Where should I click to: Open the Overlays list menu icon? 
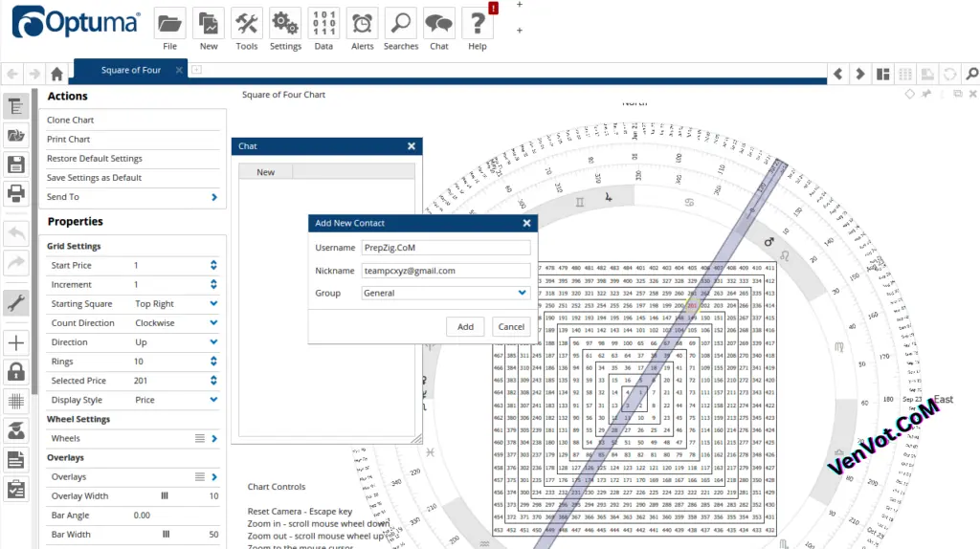[199, 476]
